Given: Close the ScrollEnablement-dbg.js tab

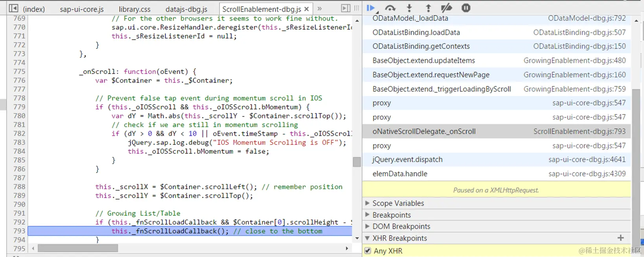Looking at the screenshot, I should tap(307, 9).
